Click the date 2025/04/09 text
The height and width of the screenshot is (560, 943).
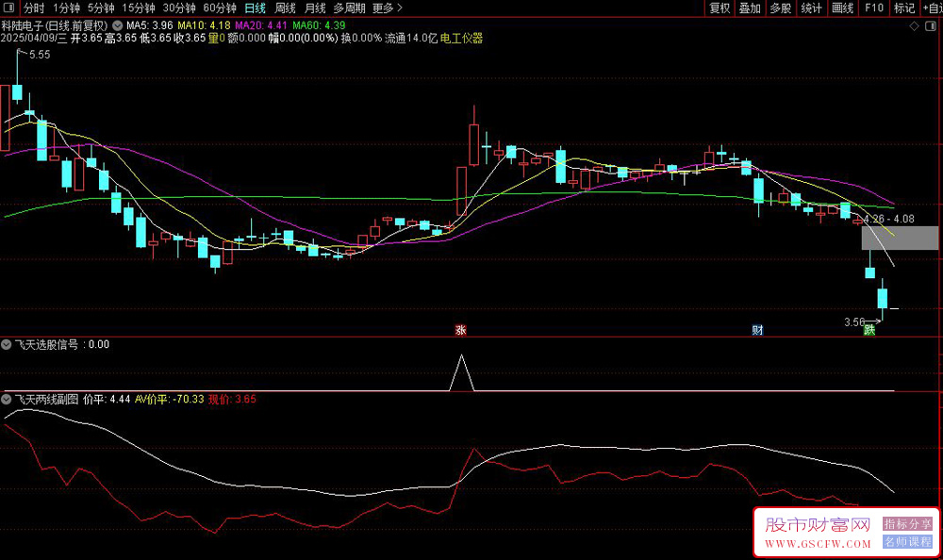(x=27, y=38)
